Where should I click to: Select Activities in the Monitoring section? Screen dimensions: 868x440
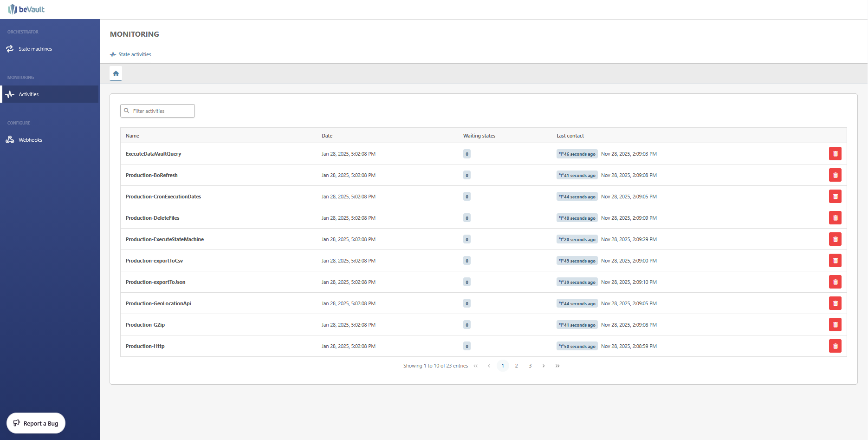29,94
